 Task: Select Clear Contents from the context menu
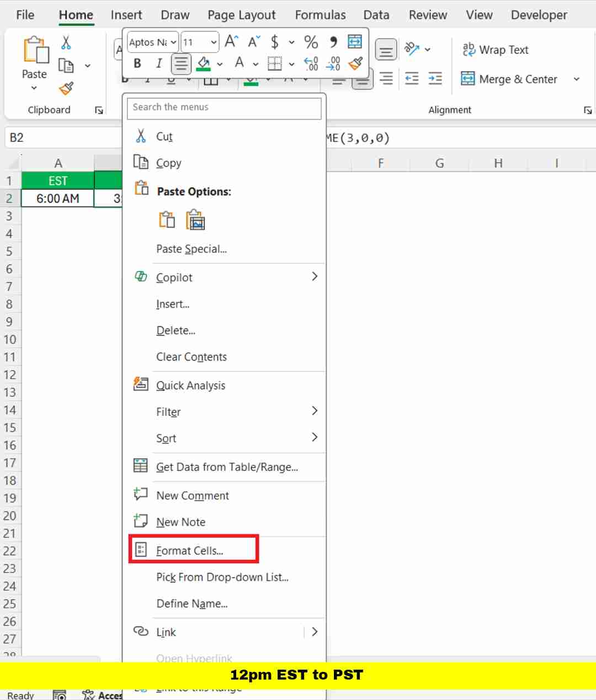point(191,357)
